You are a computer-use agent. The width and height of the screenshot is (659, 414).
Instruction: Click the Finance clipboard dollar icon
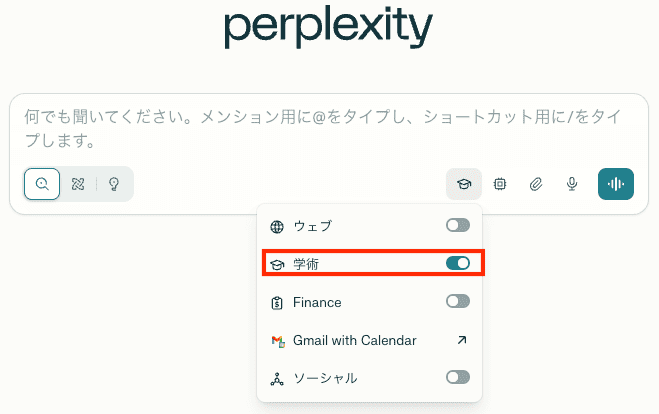[x=277, y=303]
